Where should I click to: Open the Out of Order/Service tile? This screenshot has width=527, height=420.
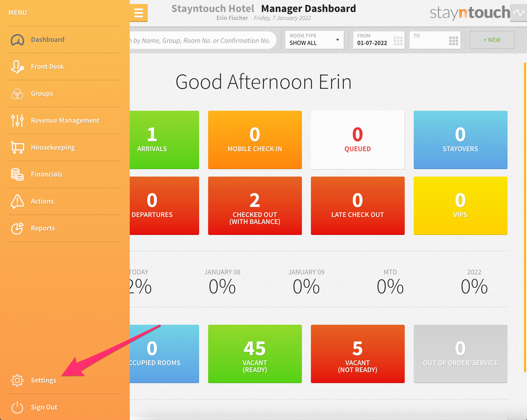[x=461, y=354]
